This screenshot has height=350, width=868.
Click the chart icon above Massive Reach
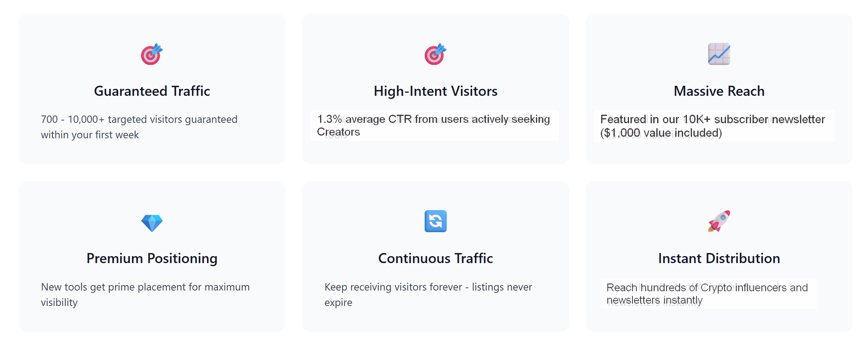(719, 54)
